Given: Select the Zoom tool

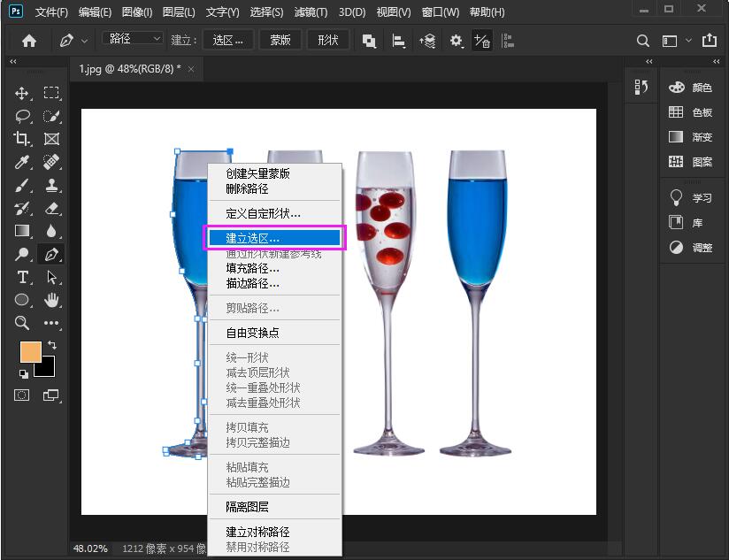Looking at the screenshot, I should (22, 323).
